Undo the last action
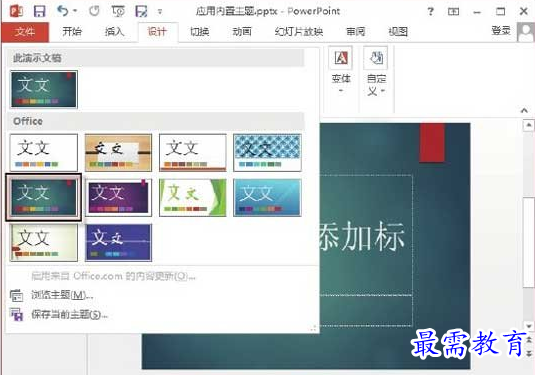 [x=63, y=11]
